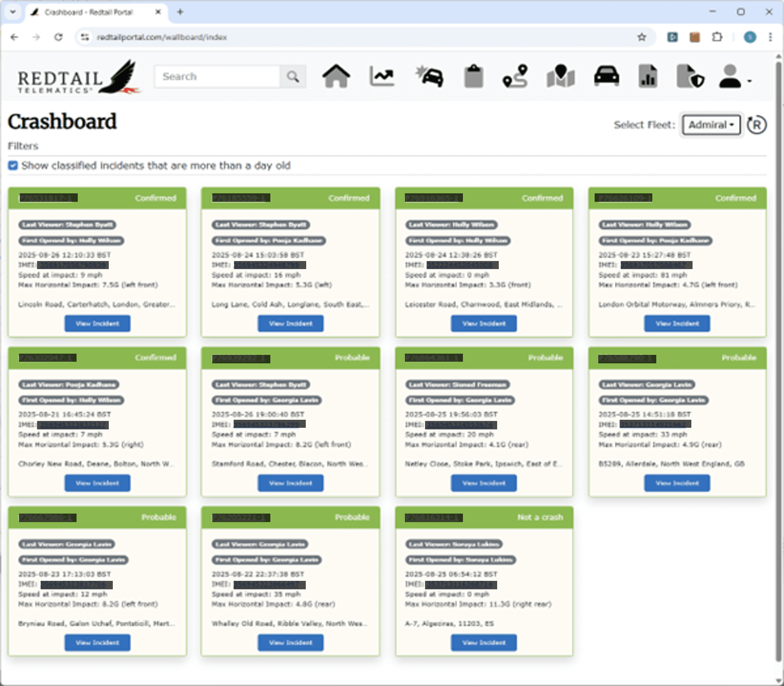The width and height of the screenshot is (784, 686).
Task: View Incident for A-7 Algeciras card
Action: (x=483, y=642)
